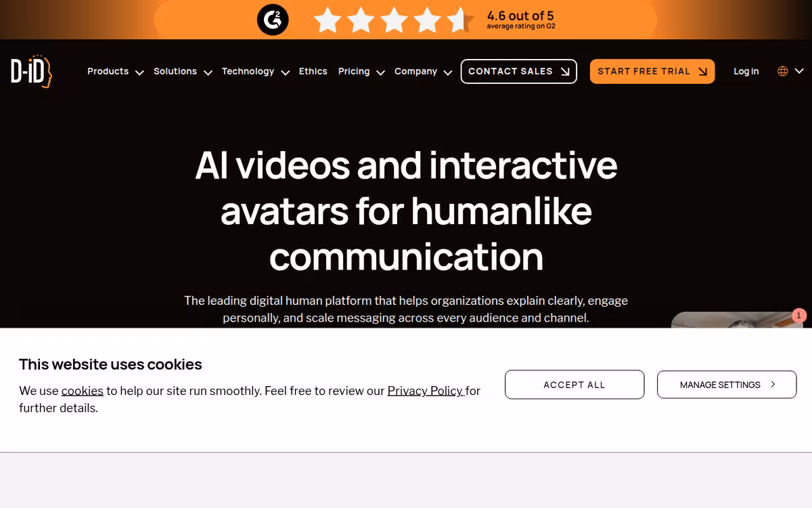
Task: Expand the language chevron next to globe
Action: [x=799, y=71]
